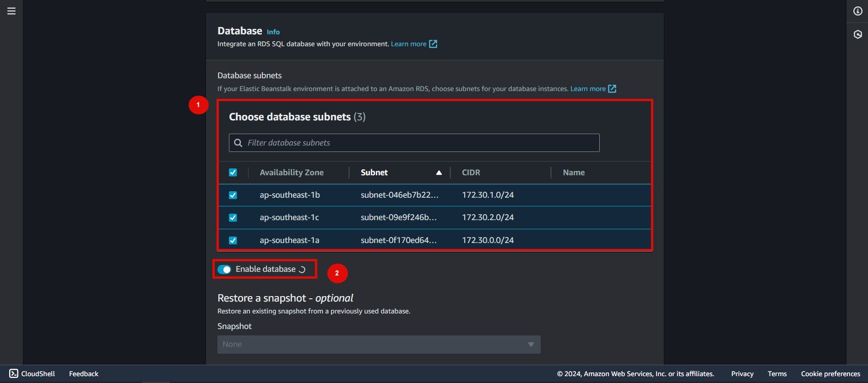868x383 pixels.
Task: Click the CIDR column header
Action: pos(471,173)
